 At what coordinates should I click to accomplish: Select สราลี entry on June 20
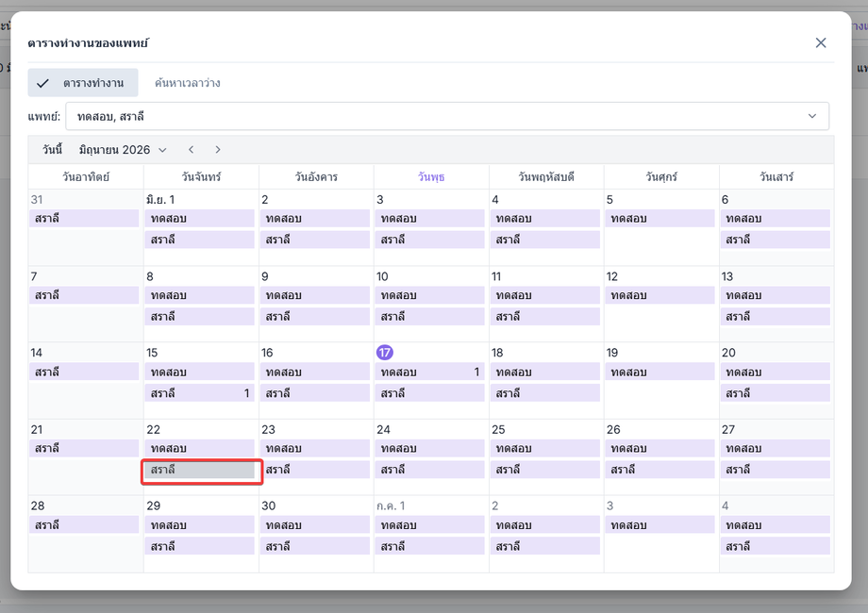click(x=775, y=393)
